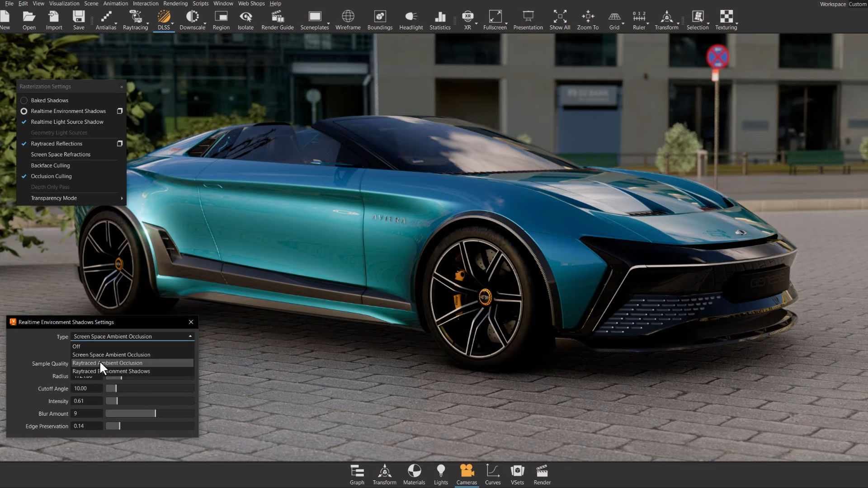Open the Antialias dropdown arrow
868x488 pixels.
116,23
